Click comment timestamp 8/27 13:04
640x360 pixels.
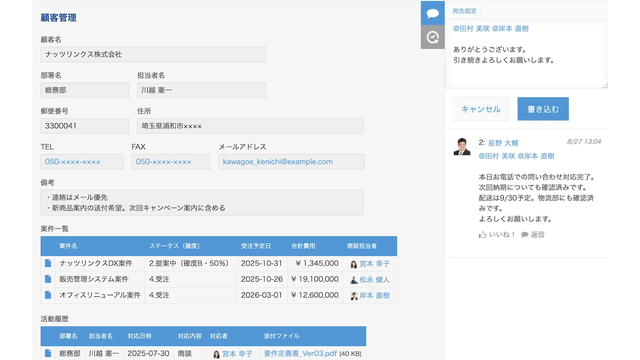coord(584,142)
